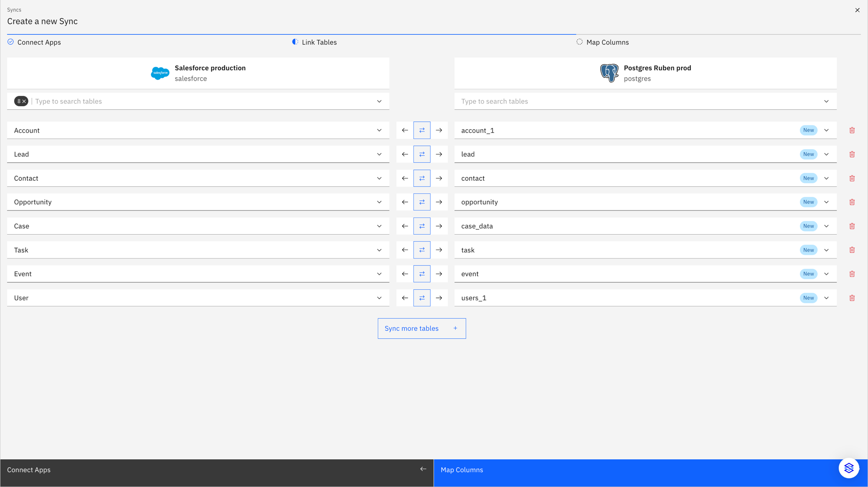Set Task sync direction to left arrow
The width and height of the screenshot is (868, 487).
405,250
